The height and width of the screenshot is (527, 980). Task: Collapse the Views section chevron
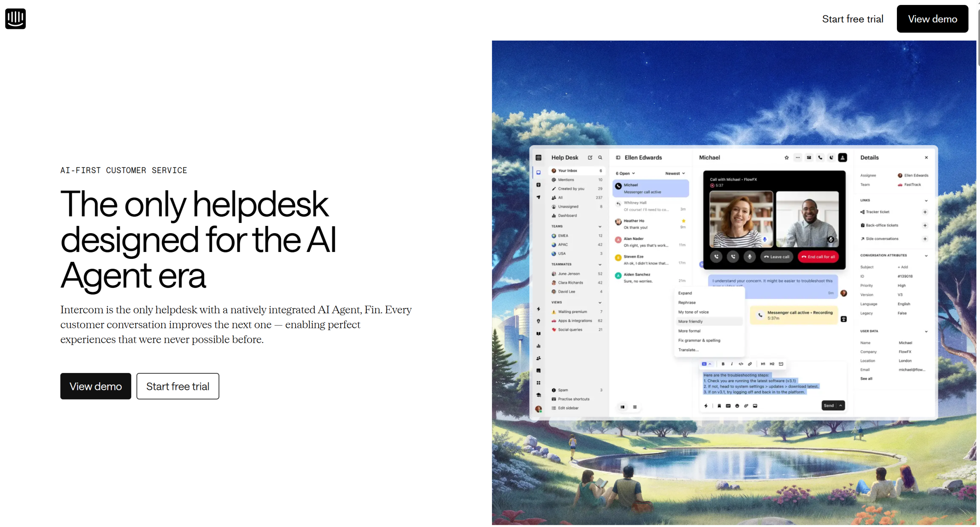pos(600,302)
